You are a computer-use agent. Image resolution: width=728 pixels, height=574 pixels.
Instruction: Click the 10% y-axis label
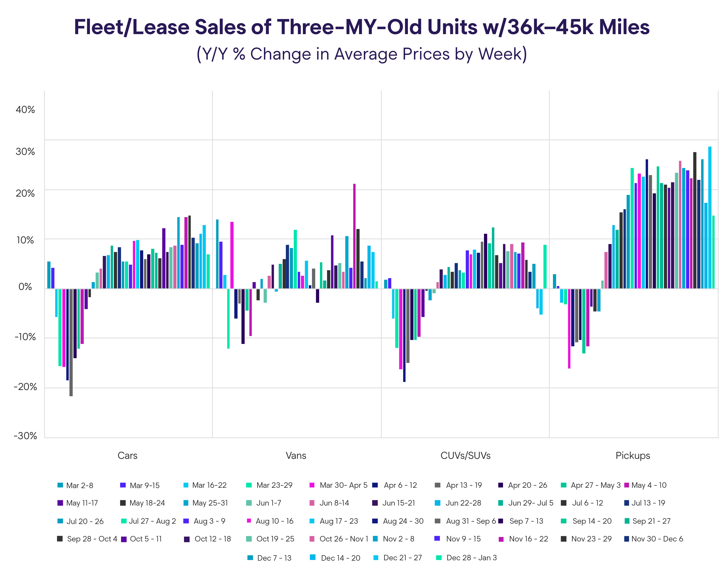[25, 240]
